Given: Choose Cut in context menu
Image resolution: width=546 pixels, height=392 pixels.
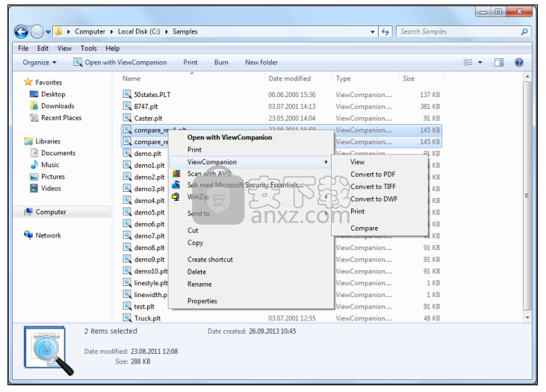Looking at the screenshot, I should 193,231.
